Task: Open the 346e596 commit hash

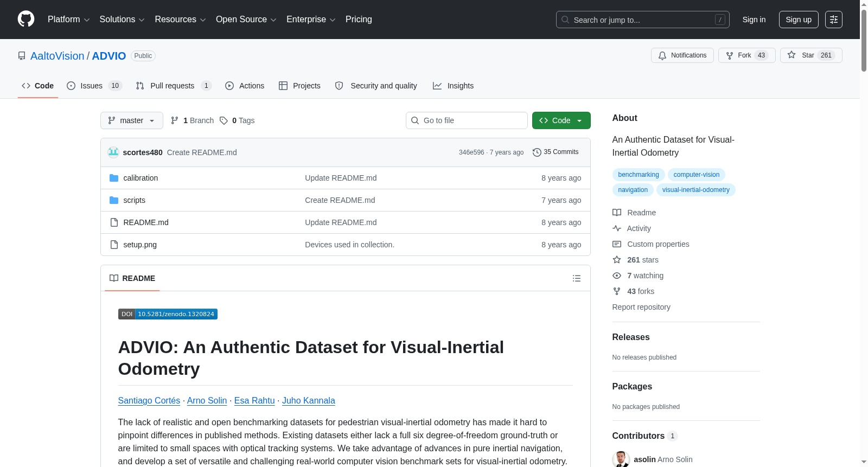Action: (471, 152)
